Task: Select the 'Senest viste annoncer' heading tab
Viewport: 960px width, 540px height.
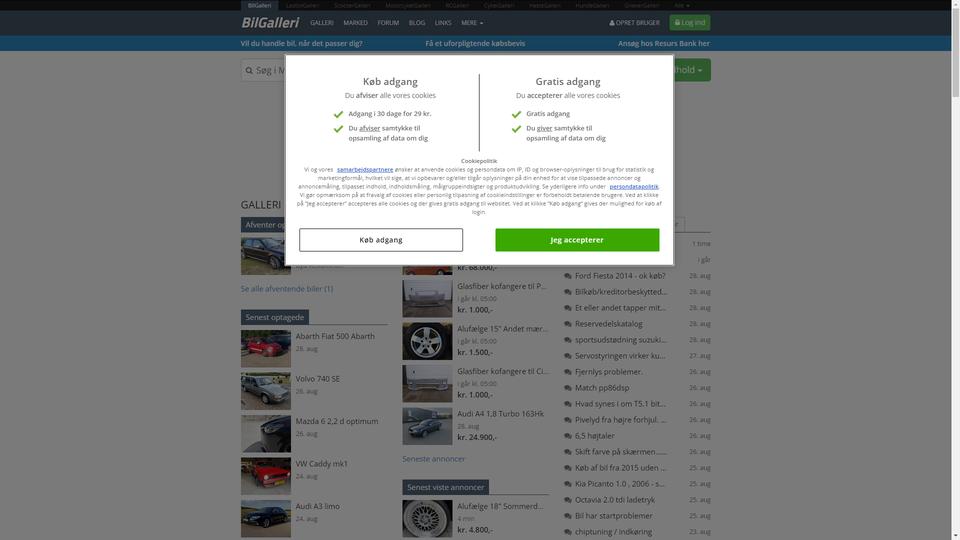Action: tap(445, 487)
